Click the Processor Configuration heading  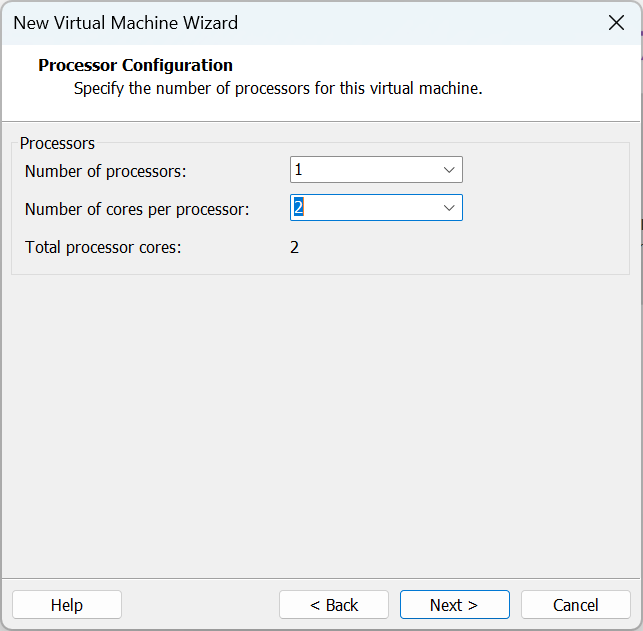click(x=135, y=66)
